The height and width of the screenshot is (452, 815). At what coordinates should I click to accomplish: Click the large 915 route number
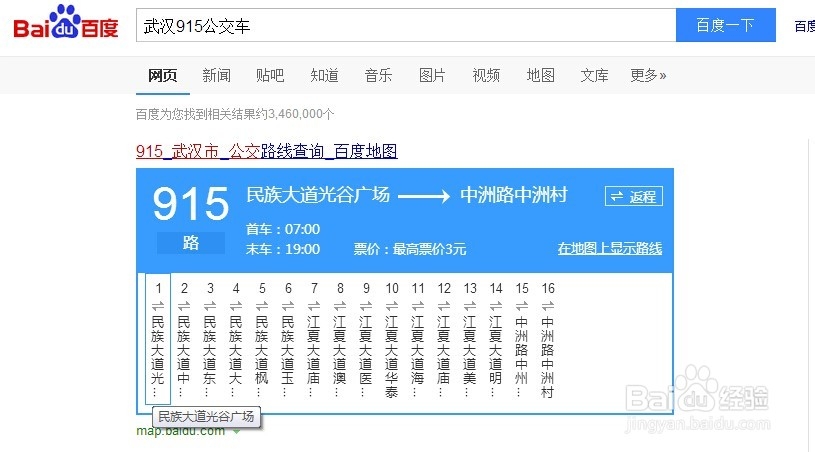191,204
